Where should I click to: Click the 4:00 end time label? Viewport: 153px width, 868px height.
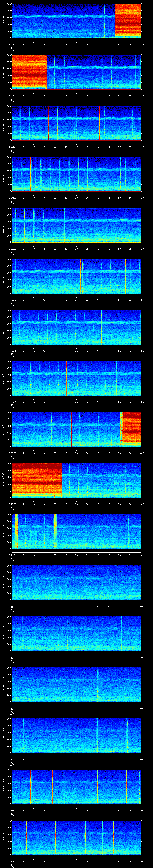(141, 147)
